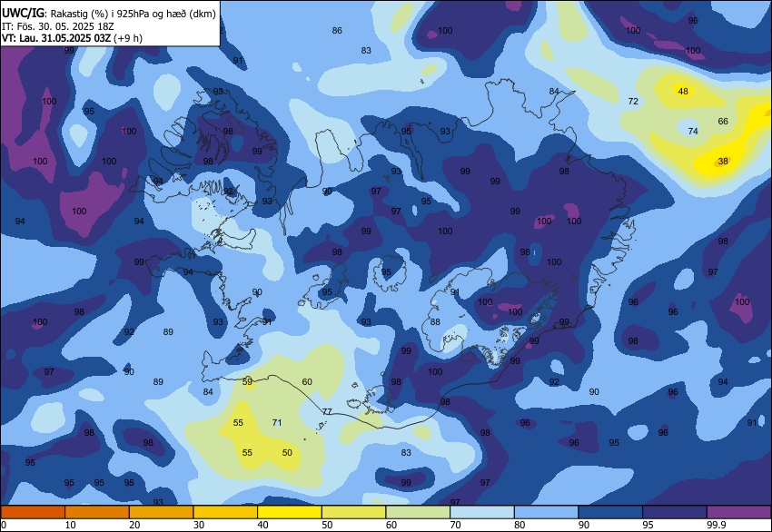Click the map value 77 on the south coast
Image resolution: width=772 pixels, height=532 pixels.
(x=327, y=411)
